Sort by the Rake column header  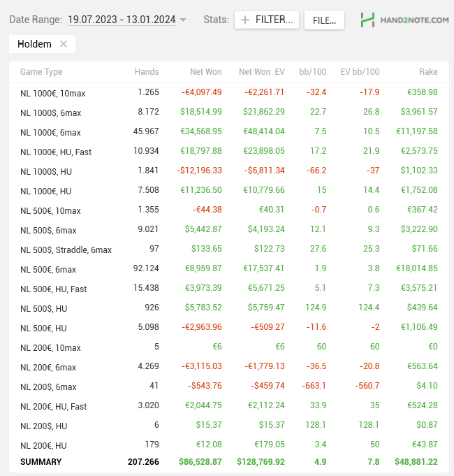(x=428, y=71)
